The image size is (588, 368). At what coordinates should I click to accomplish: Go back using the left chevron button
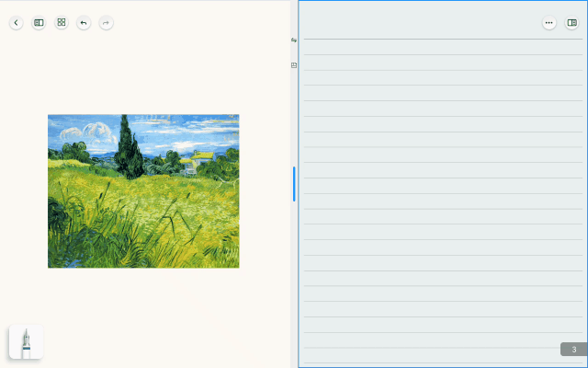tap(17, 23)
